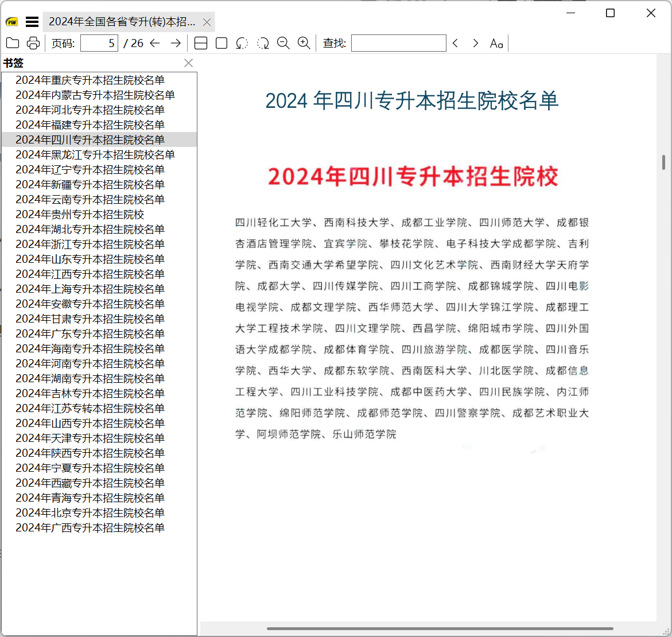Click the page number input field
The image size is (672, 637).
click(x=99, y=42)
